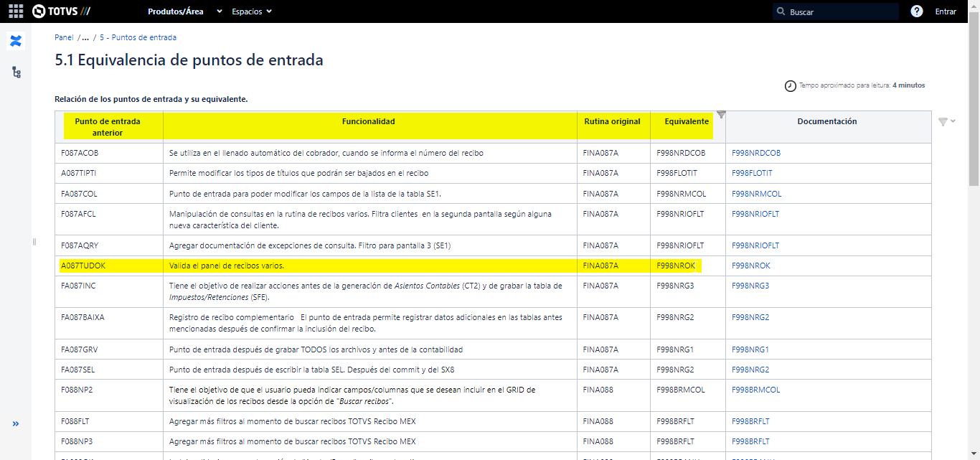Open the app switcher grid icon
Image resolution: width=980 pixels, height=460 pixels.
16,11
